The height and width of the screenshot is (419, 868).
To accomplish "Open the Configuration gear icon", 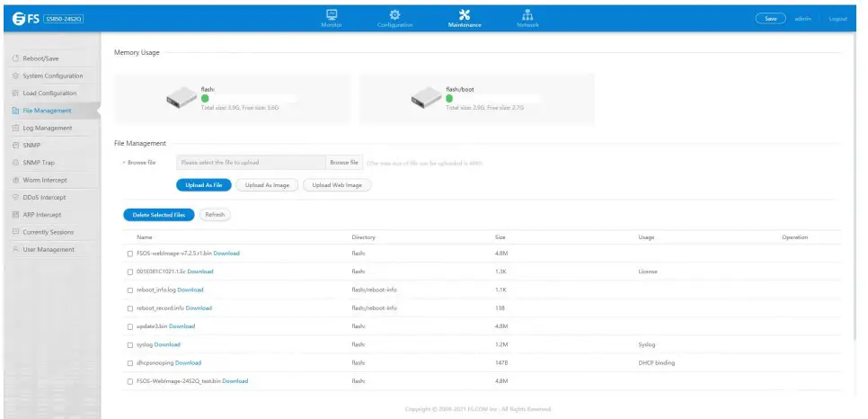I will (394, 14).
